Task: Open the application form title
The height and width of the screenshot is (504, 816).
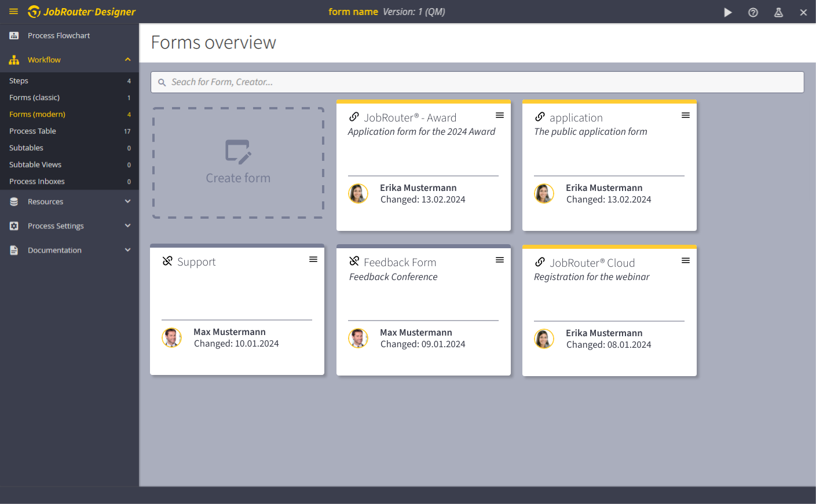Action: [576, 118]
